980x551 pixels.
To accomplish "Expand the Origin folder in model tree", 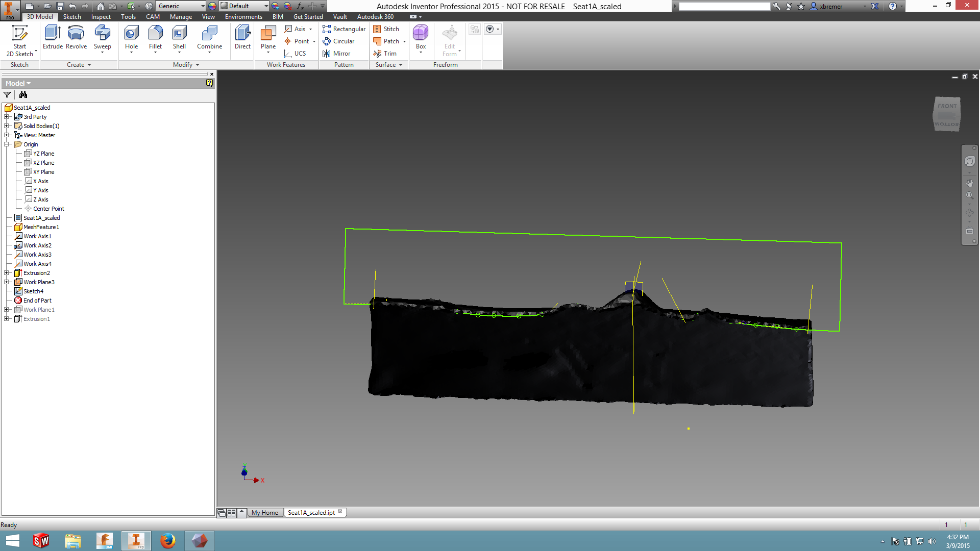I will coord(7,144).
